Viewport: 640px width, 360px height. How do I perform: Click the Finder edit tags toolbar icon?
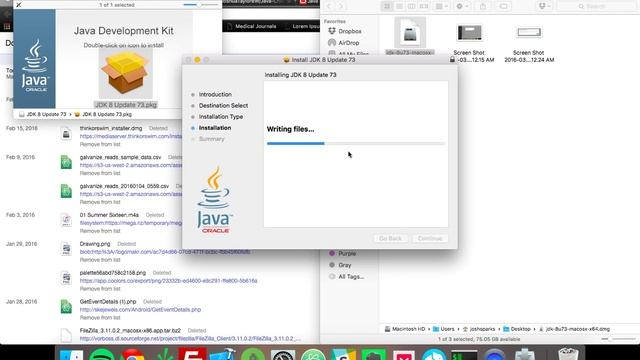[x=503, y=6]
